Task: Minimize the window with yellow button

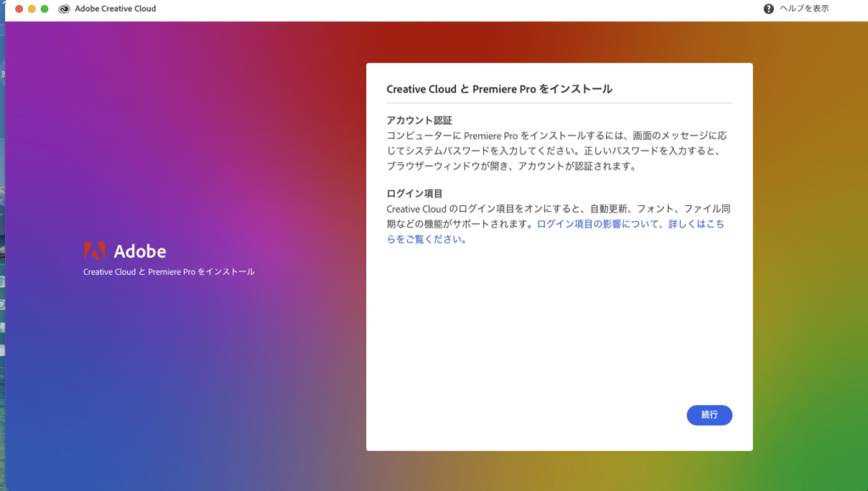Action: (31, 8)
